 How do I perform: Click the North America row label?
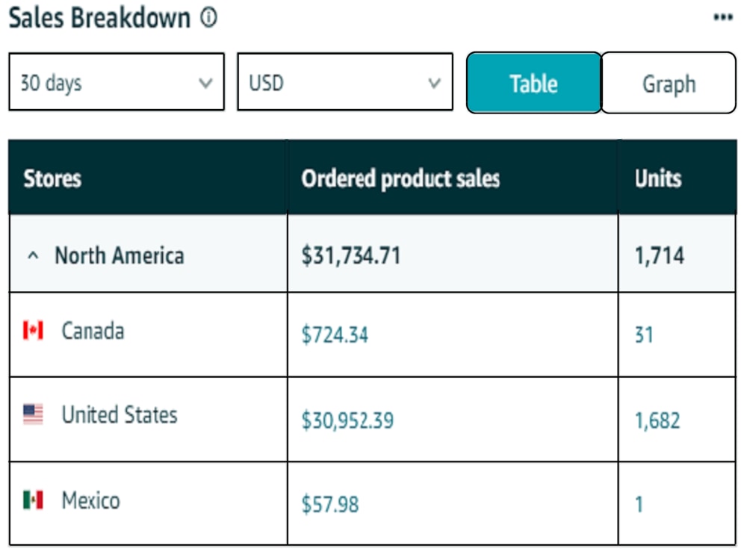[119, 255]
